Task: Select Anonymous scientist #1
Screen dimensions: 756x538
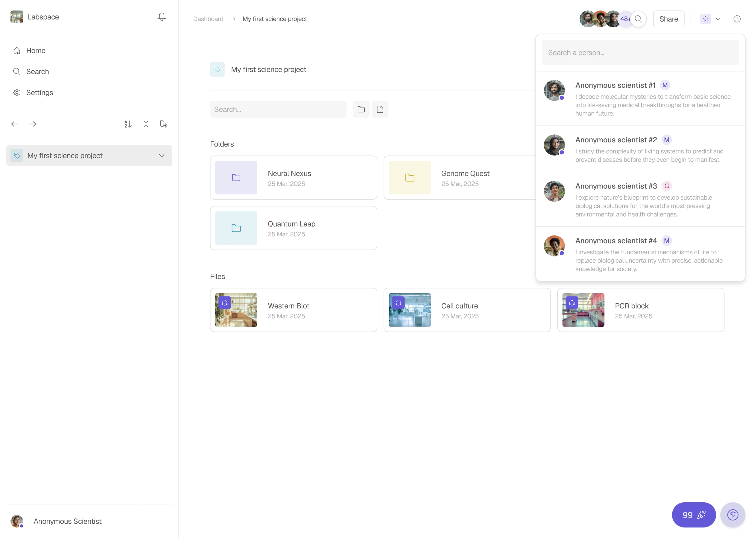Action: 640,99
